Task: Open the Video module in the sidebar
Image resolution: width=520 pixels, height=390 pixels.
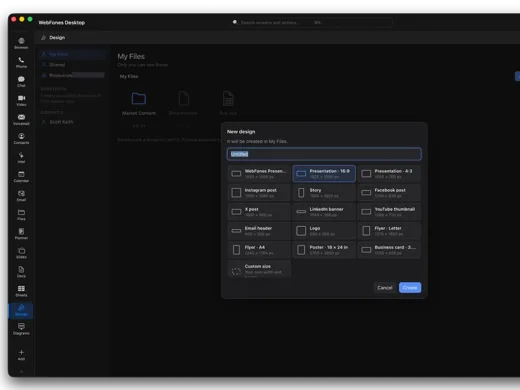Action: (x=21, y=100)
